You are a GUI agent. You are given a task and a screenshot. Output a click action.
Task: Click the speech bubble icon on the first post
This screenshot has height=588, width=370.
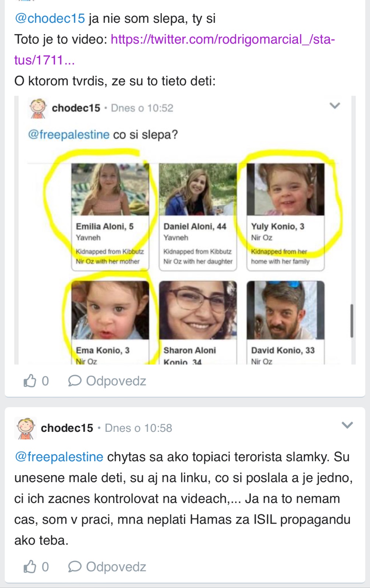tap(74, 381)
